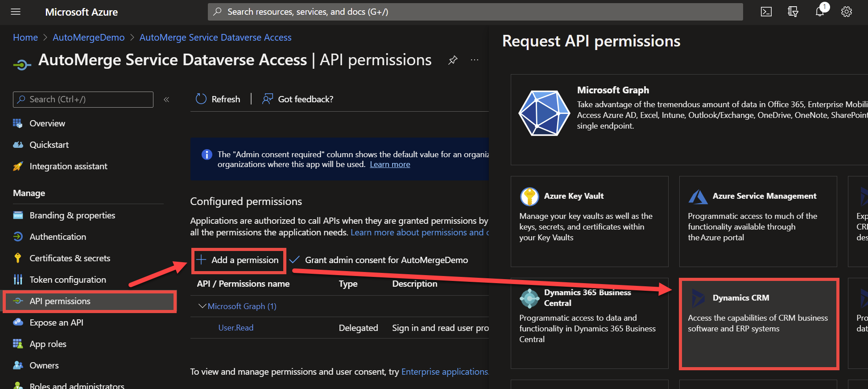The height and width of the screenshot is (389, 868).
Task: Open the notifications bell
Action: coord(820,12)
